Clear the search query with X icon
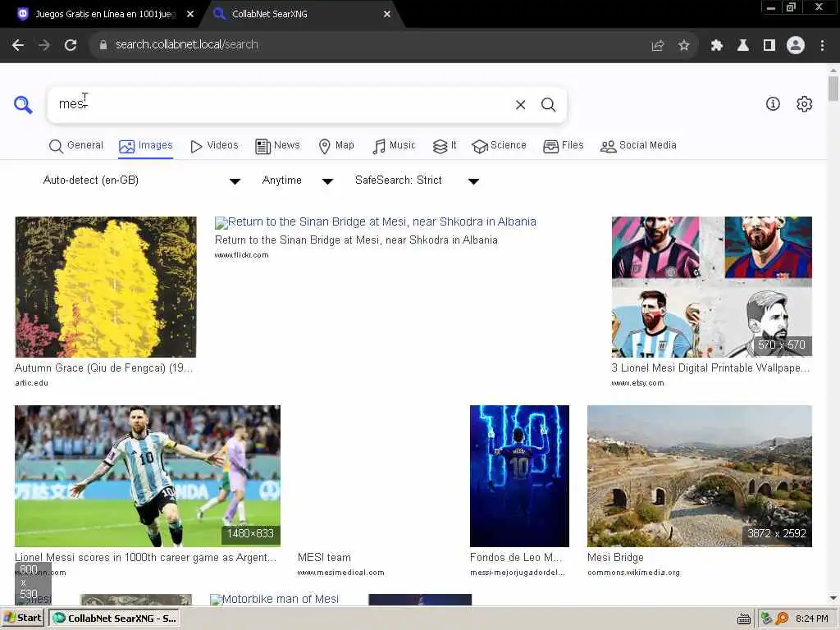 [x=520, y=105]
